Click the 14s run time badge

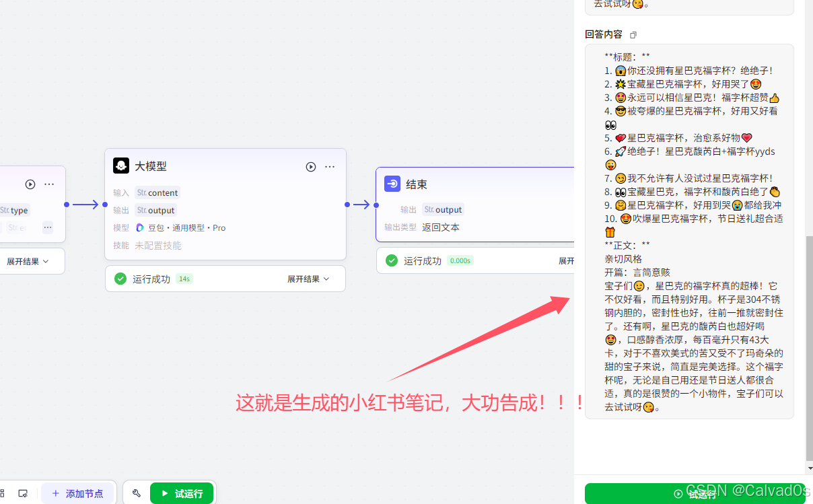[x=184, y=279]
